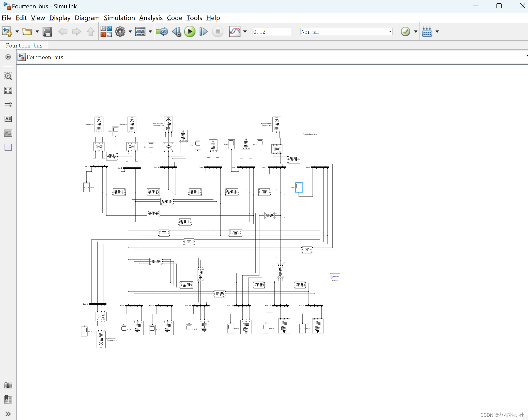Image resolution: width=528 pixels, height=420 pixels.
Task: Open the Library Browser
Action: pos(106,32)
